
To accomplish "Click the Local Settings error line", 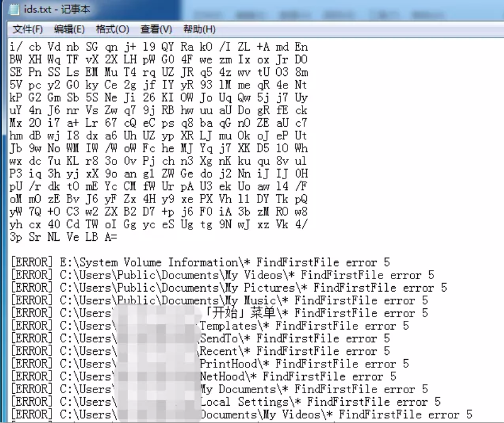I will tap(225, 401).
